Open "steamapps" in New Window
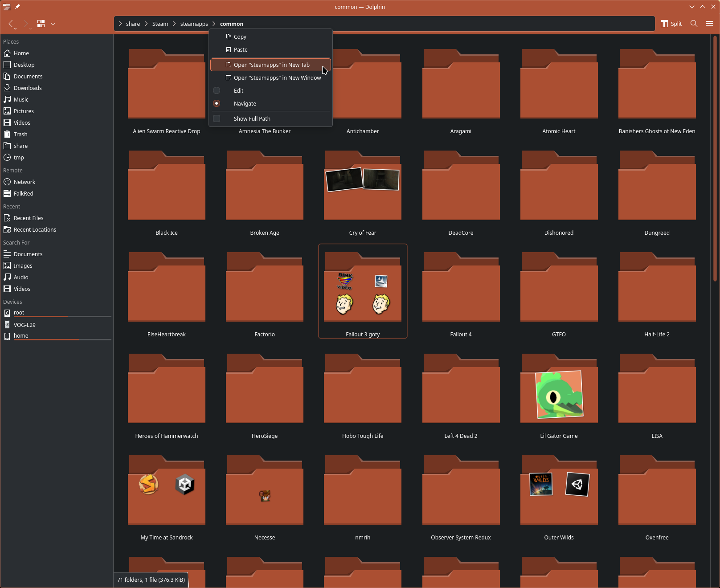720x588 pixels. (x=270, y=78)
